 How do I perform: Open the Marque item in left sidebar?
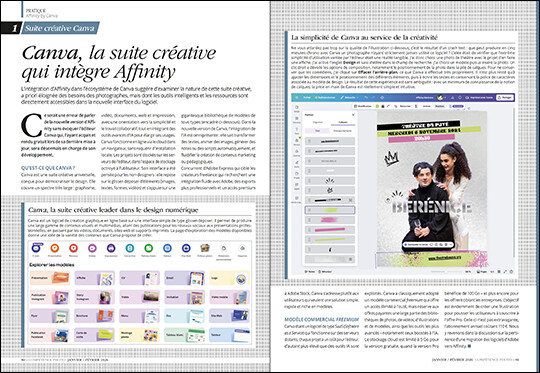click(297, 142)
